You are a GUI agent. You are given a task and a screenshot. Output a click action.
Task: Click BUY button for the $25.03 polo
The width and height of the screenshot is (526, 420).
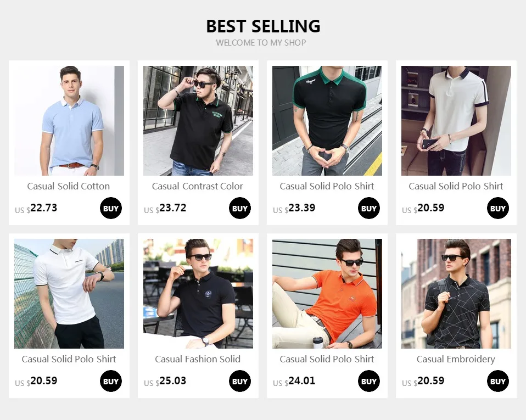click(x=240, y=381)
